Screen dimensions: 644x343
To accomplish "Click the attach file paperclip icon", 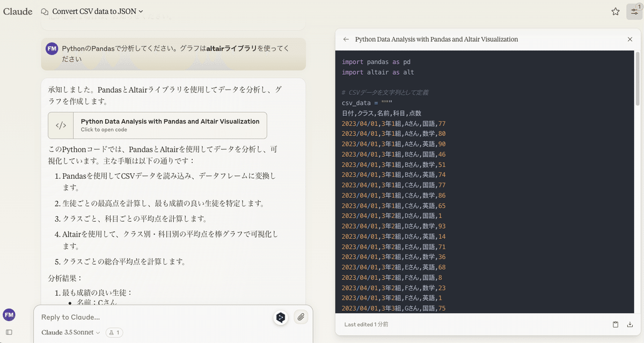I will (301, 317).
